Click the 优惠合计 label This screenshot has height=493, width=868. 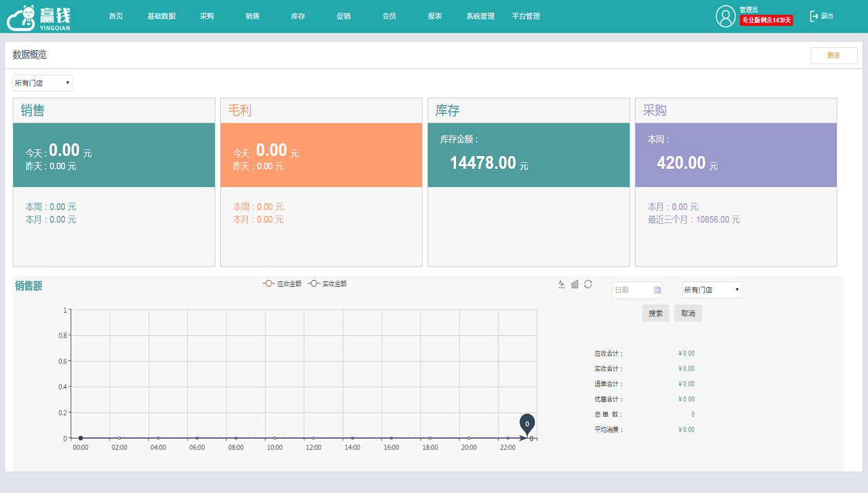(x=608, y=399)
